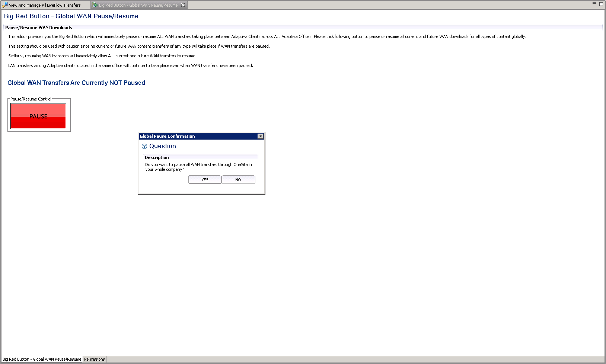Click the line about LAN transfers among Adaptiva clients
This screenshot has width=606, height=364.
[x=131, y=66]
